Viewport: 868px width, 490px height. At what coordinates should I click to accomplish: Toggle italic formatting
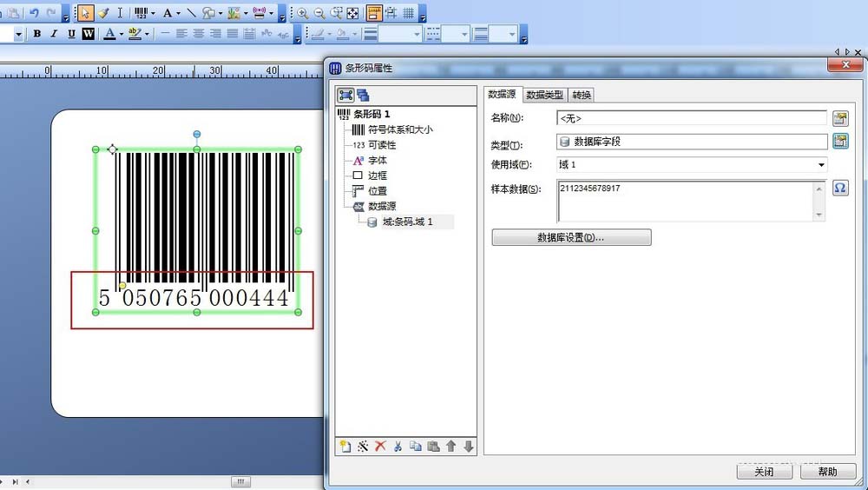pos(54,34)
